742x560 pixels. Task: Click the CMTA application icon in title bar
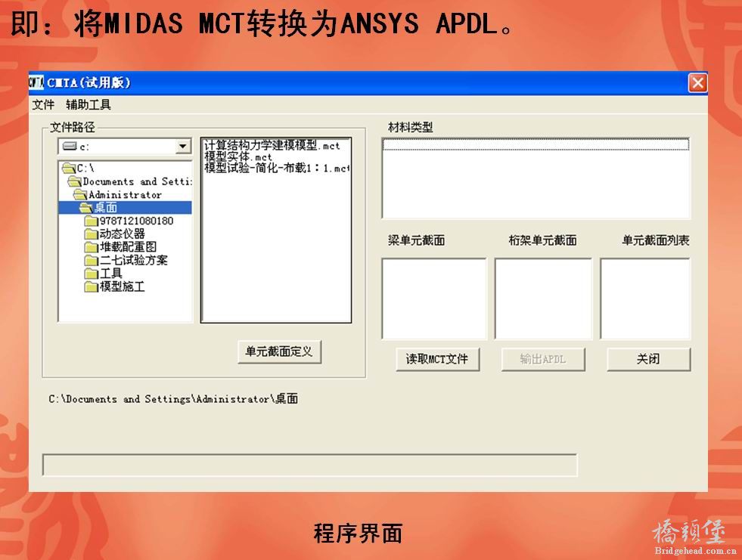coord(36,82)
